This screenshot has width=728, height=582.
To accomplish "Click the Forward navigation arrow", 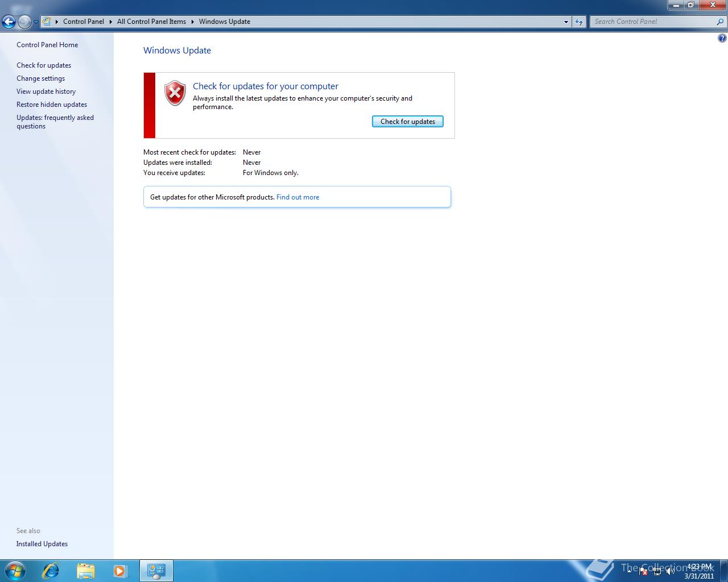I will pyautogui.click(x=24, y=22).
